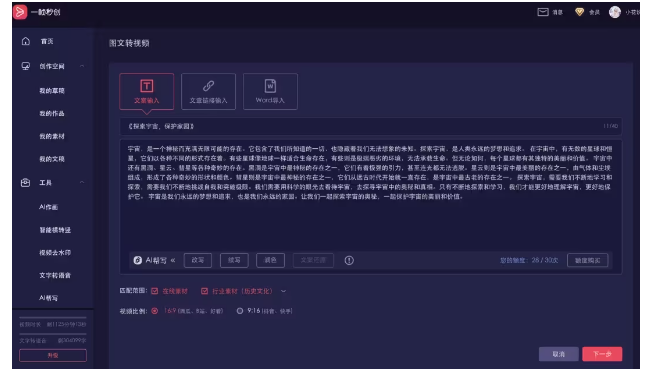This screenshot has height=381, width=656.
Task: Click the polish button
Action: pos(270,260)
